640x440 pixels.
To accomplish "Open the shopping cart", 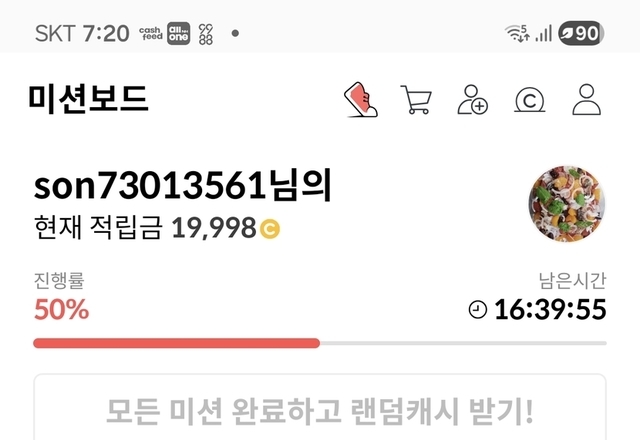I will click(416, 100).
